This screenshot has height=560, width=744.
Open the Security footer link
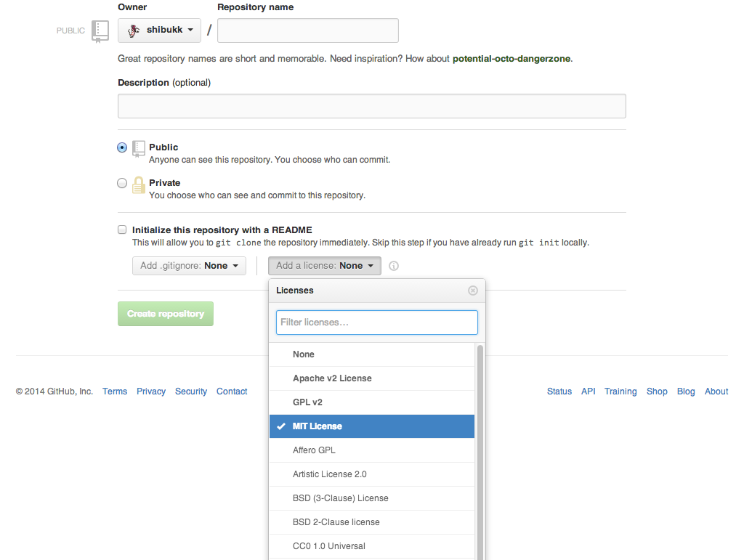click(x=191, y=391)
